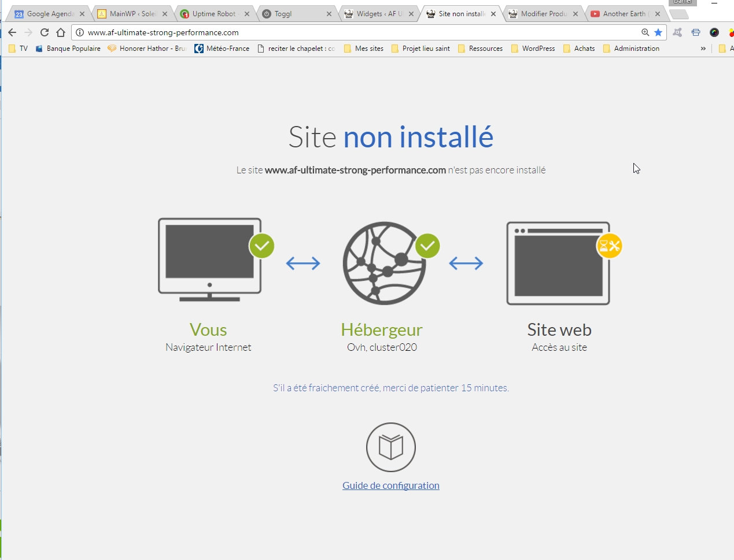This screenshot has width=734, height=560.
Task: Close the Toggl tab
Action: [329, 14]
